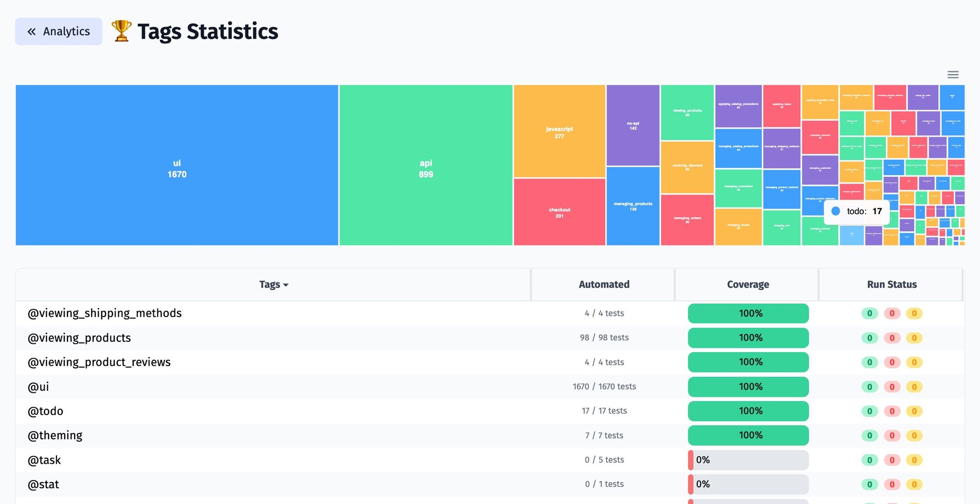Click the todo: 17 tooltip on the chart
This screenshot has height=504, width=980.
[856, 211]
